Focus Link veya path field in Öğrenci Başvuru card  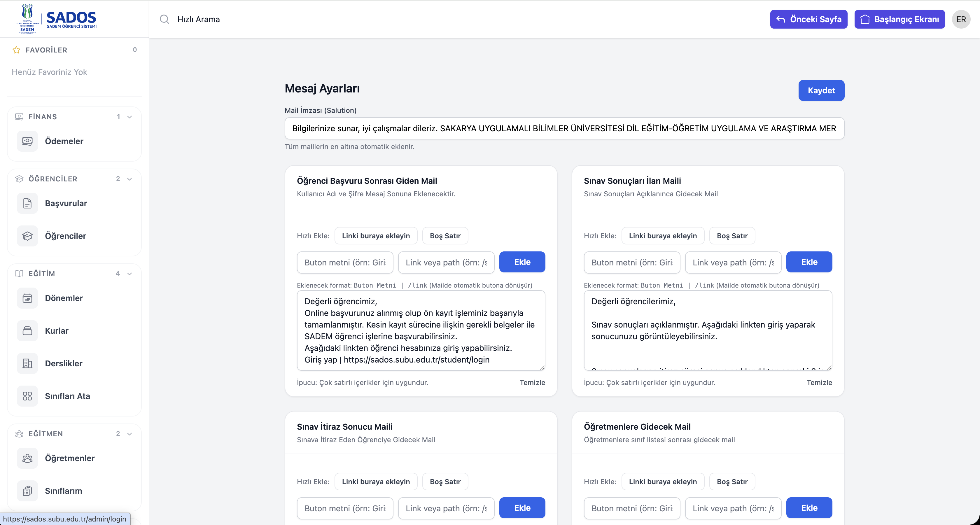[x=446, y=262]
